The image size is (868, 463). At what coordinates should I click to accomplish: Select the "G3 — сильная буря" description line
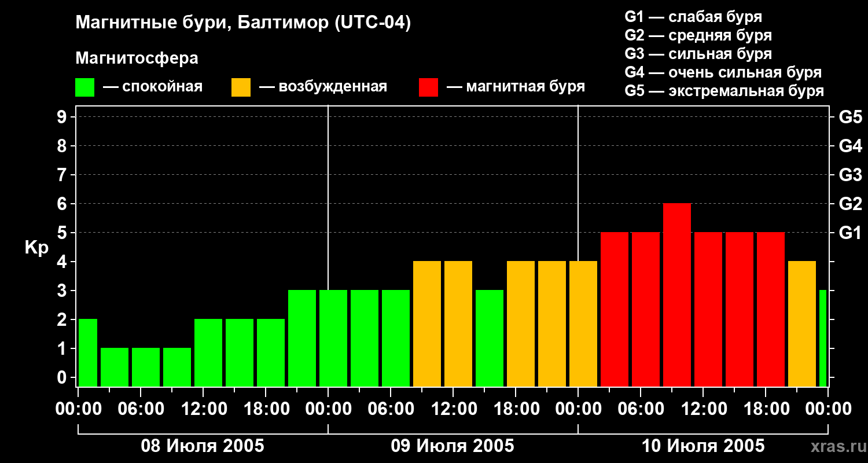[x=698, y=54]
